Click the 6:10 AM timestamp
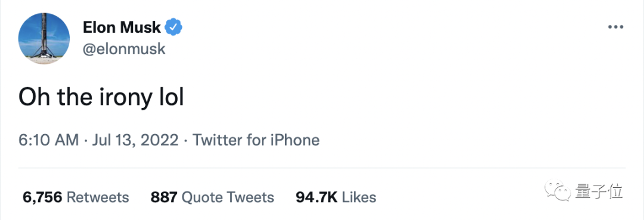This screenshot has width=644, height=220. [x=48, y=140]
